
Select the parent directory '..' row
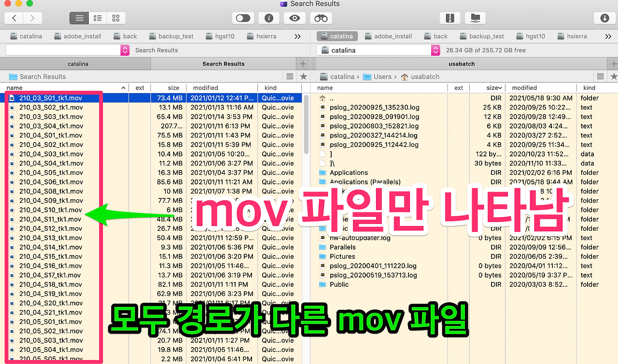coord(464,98)
